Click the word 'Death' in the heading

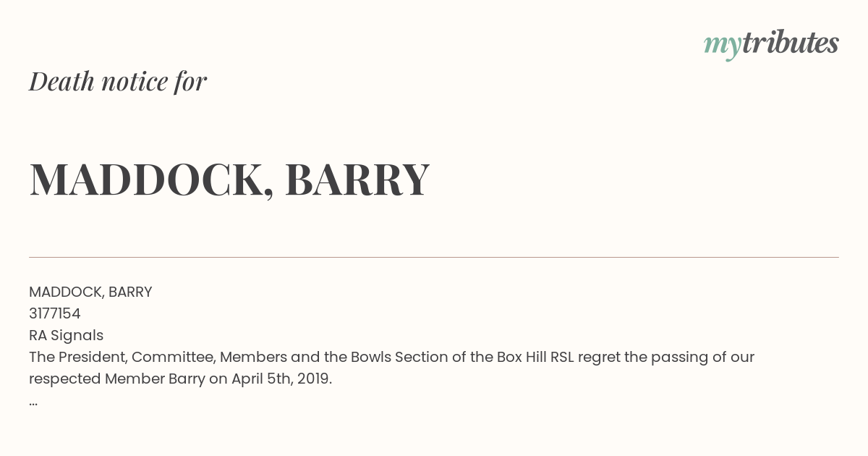tap(61, 82)
